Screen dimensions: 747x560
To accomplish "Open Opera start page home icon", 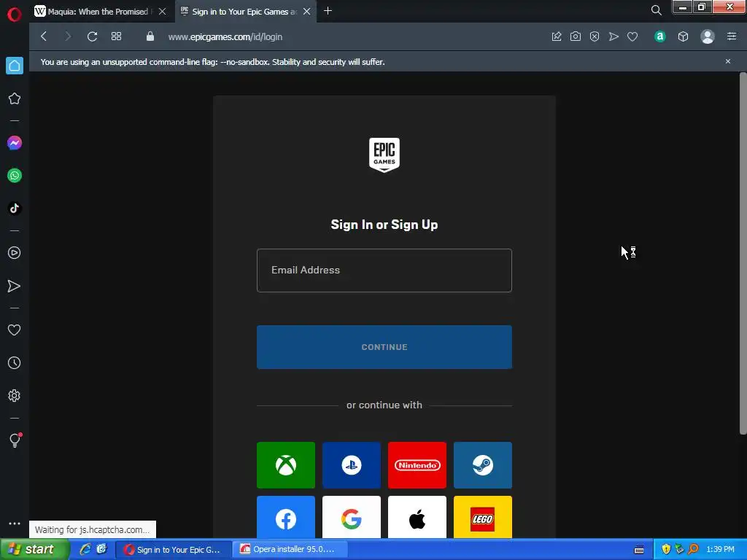I will click(15, 66).
